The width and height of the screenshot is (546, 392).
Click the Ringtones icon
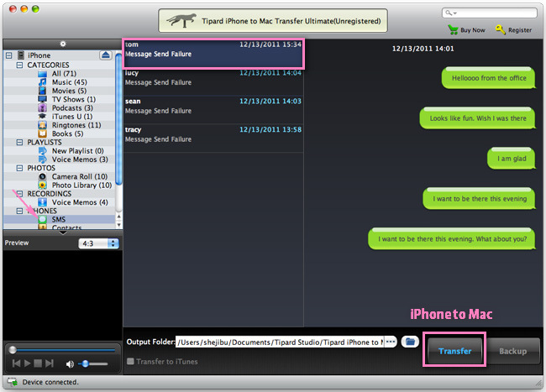(42, 125)
